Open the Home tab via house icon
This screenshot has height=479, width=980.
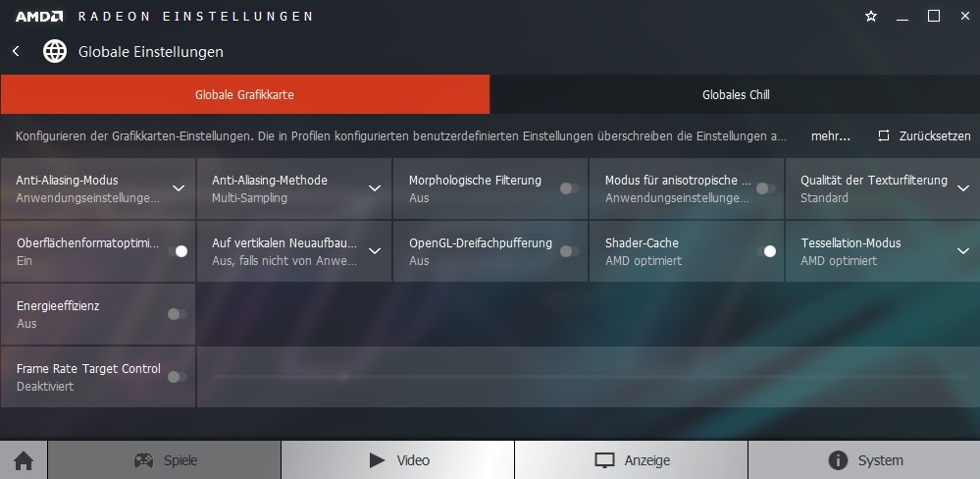24,461
